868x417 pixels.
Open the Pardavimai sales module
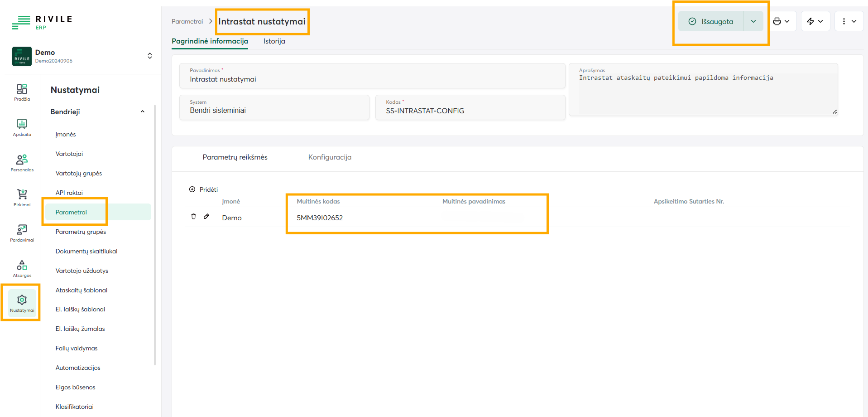[22, 233]
